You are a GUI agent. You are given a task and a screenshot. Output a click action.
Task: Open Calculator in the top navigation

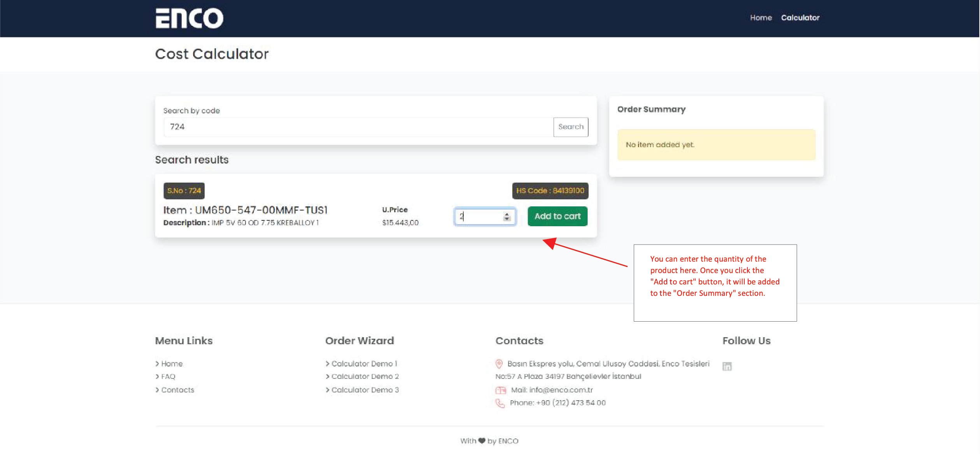click(x=800, y=18)
